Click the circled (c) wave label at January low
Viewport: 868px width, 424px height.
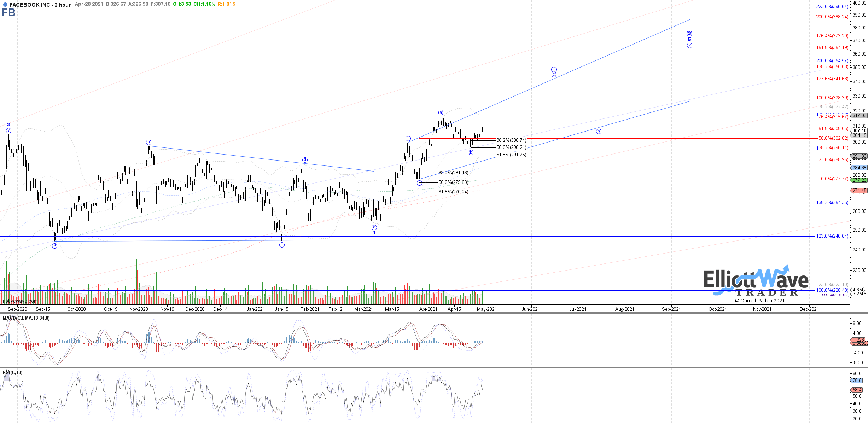click(282, 245)
